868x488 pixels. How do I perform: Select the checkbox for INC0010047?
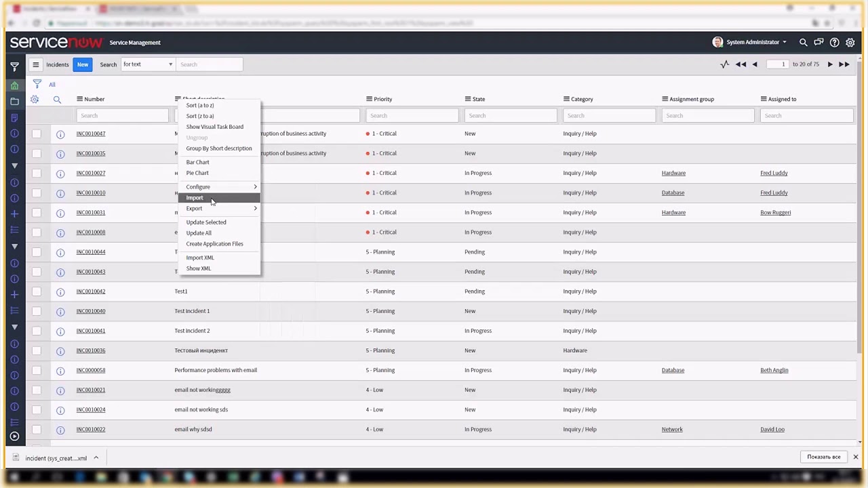(37, 134)
